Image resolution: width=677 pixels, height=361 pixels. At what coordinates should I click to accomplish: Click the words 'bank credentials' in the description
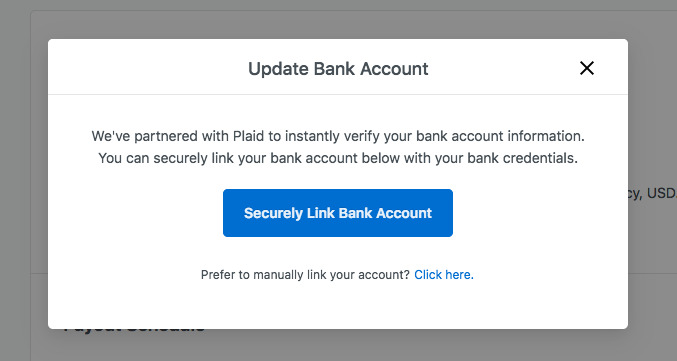click(x=522, y=158)
